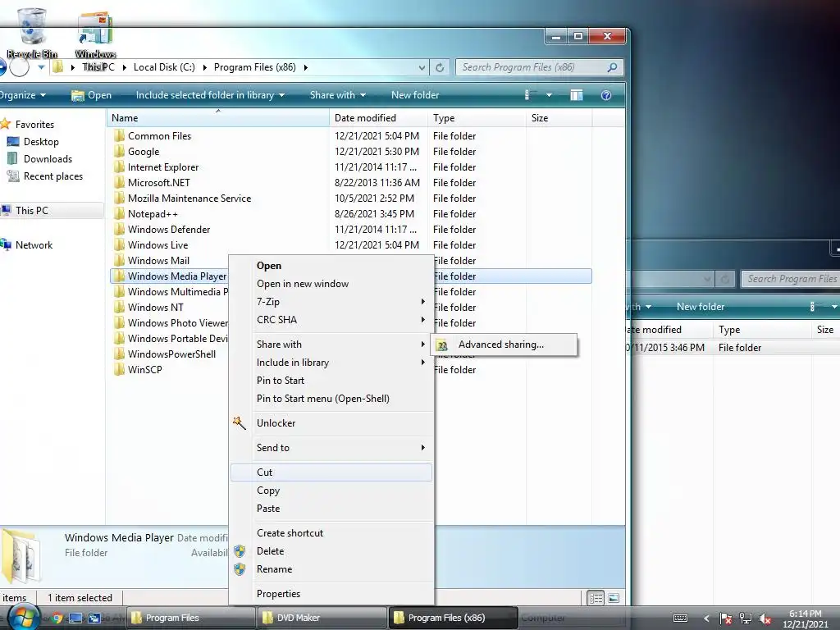
Task: Switch to large icons view in the status bar
Action: (x=614, y=598)
